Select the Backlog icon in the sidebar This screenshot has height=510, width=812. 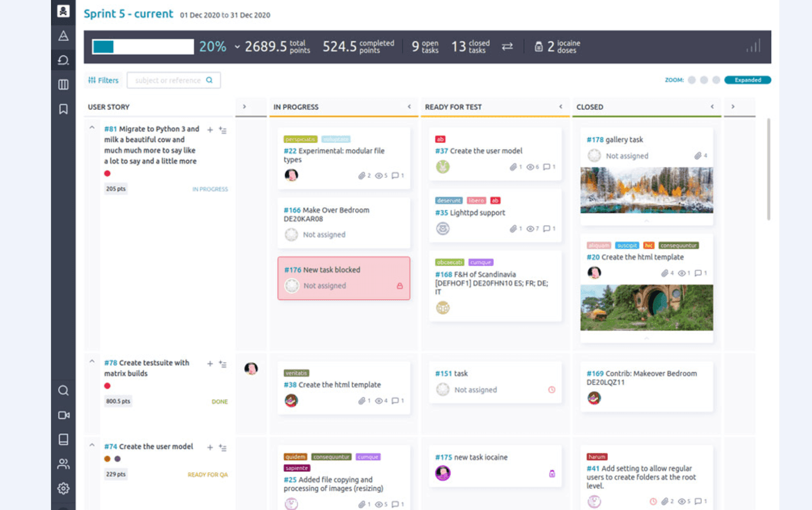point(63,60)
